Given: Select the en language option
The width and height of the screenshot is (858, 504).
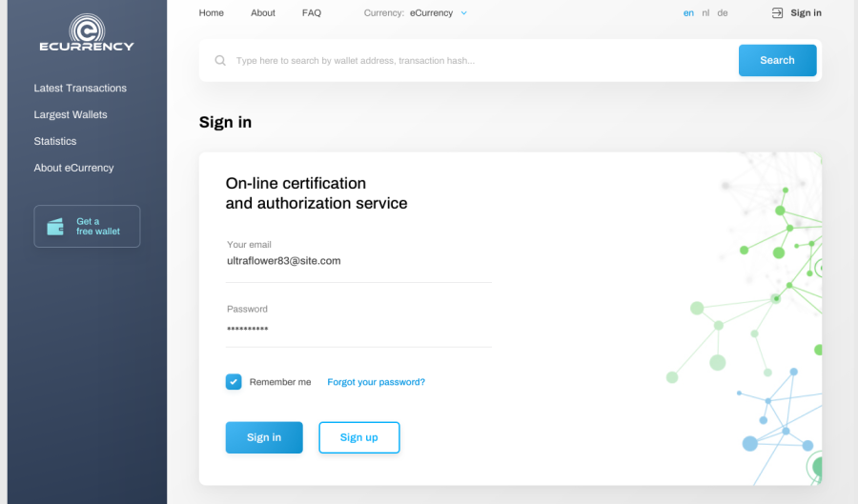Looking at the screenshot, I should (688, 13).
